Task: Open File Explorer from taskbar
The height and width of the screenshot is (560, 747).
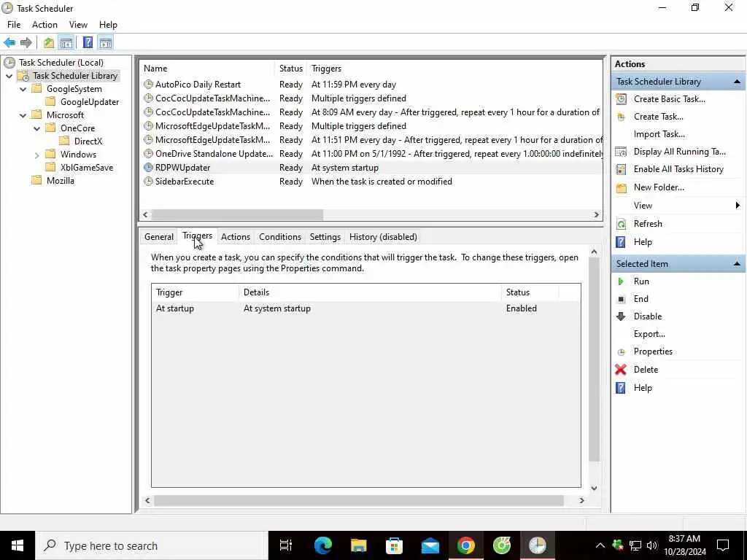Action: (359, 545)
